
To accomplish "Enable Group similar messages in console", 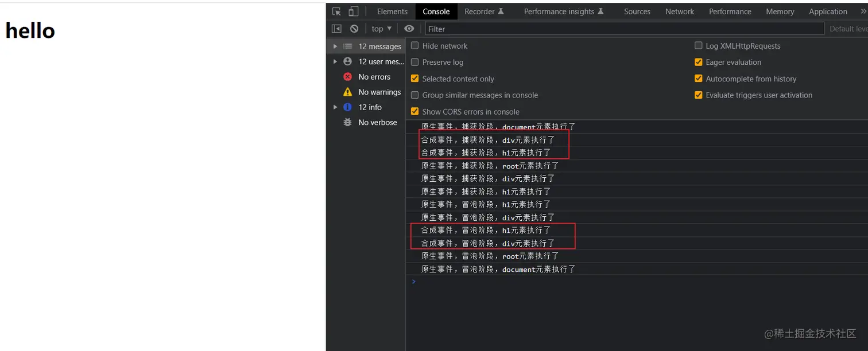I will tap(415, 95).
